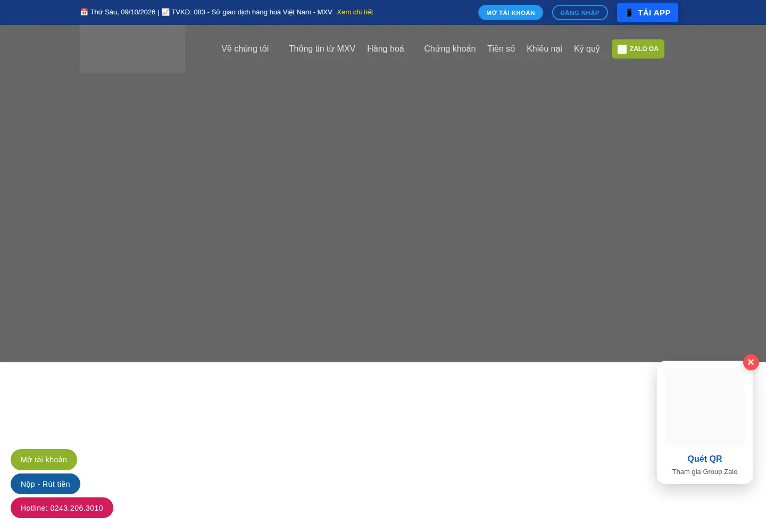This screenshot has height=532, width=766.
Task: Open the Về chúng tôi menu
Action: (245, 49)
